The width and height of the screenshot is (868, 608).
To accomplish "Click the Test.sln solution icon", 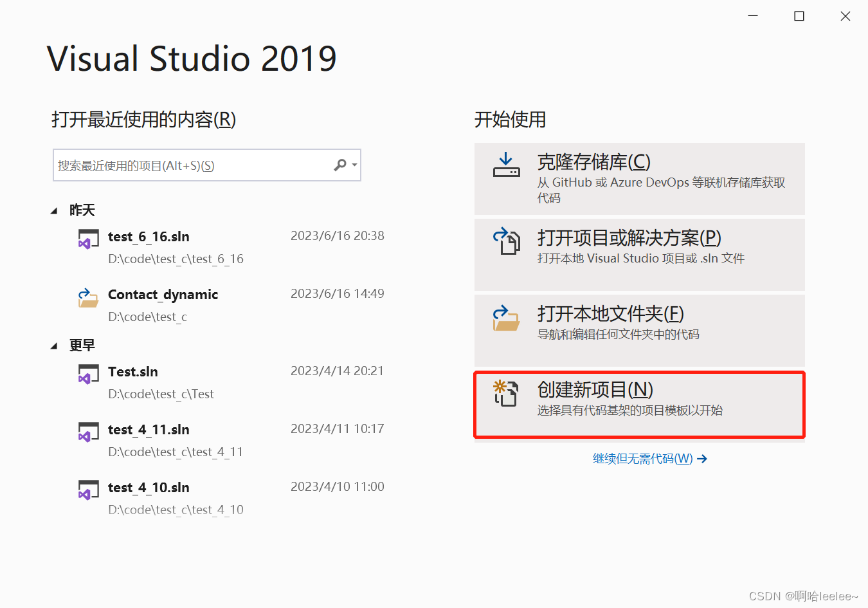I will [x=88, y=374].
